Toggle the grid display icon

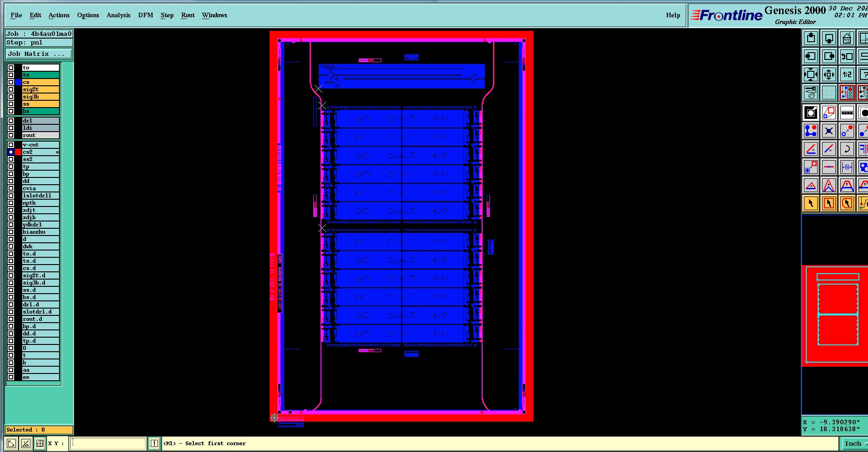click(x=829, y=93)
